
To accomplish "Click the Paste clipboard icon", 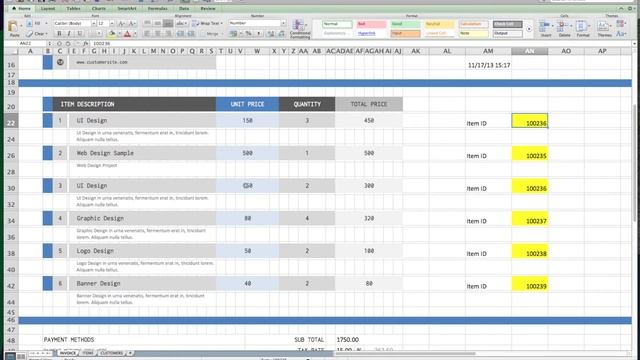I will 13,27.
